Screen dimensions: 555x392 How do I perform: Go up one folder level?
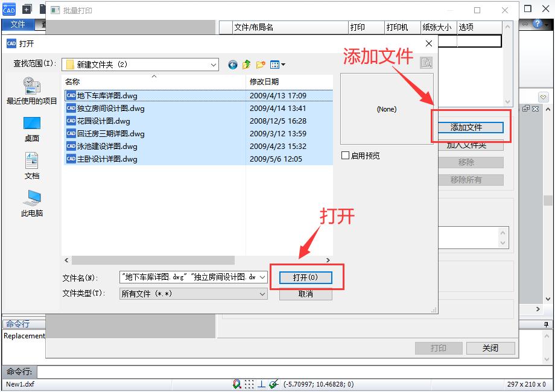click(x=247, y=64)
